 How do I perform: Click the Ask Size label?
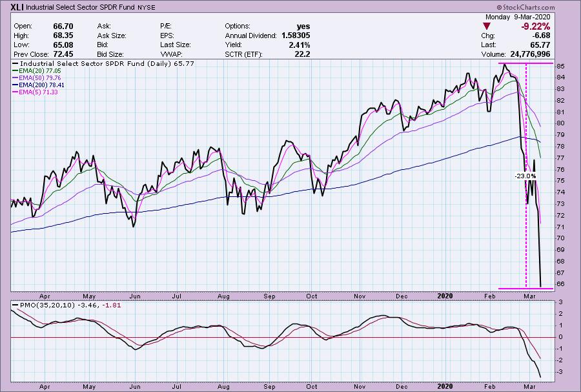point(112,36)
